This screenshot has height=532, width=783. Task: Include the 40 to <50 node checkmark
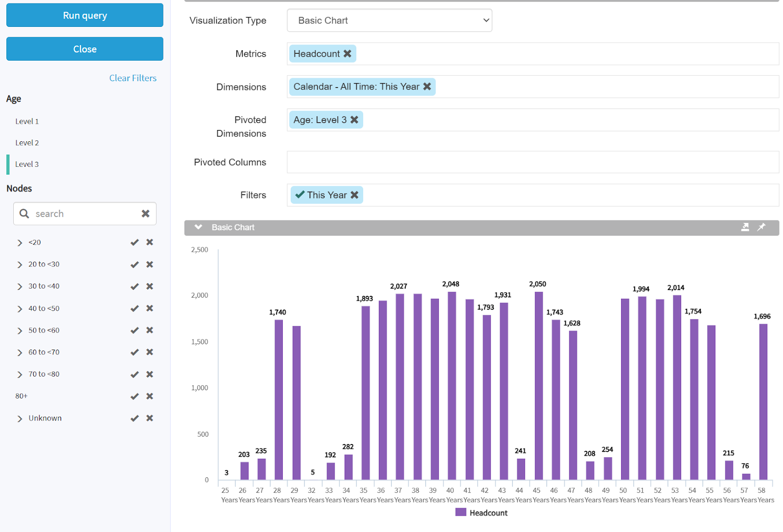click(135, 309)
